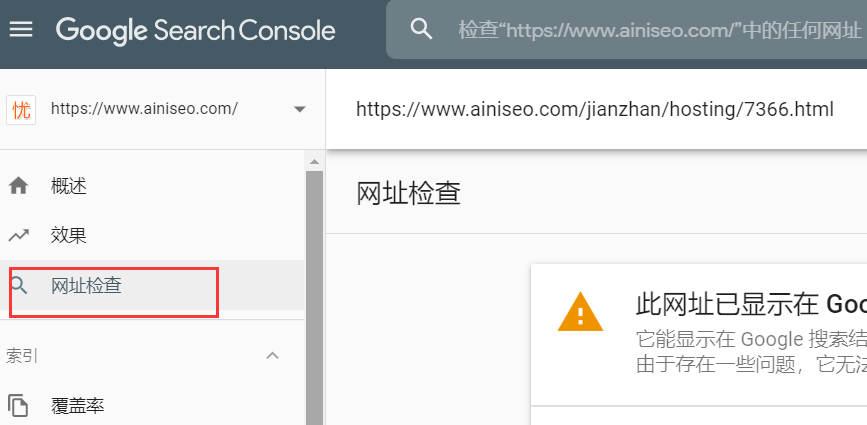Click the home icon beside 概述
This screenshot has height=425, width=867.
click(19, 186)
